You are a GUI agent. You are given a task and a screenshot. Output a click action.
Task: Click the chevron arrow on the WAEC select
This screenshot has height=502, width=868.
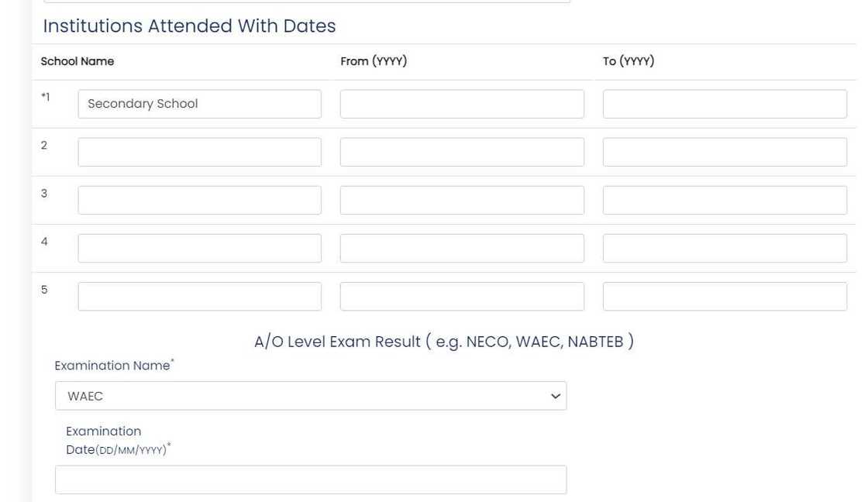coord(555,396)
